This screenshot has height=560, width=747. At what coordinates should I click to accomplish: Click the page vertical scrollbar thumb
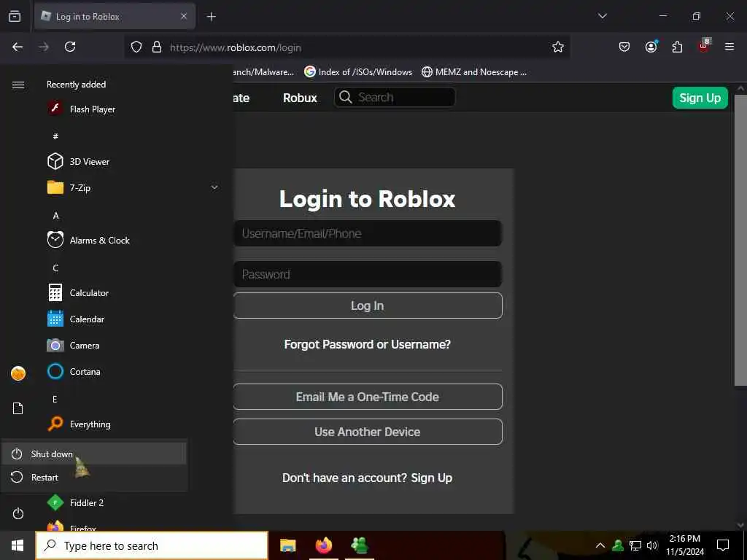(x=740, y=240)
